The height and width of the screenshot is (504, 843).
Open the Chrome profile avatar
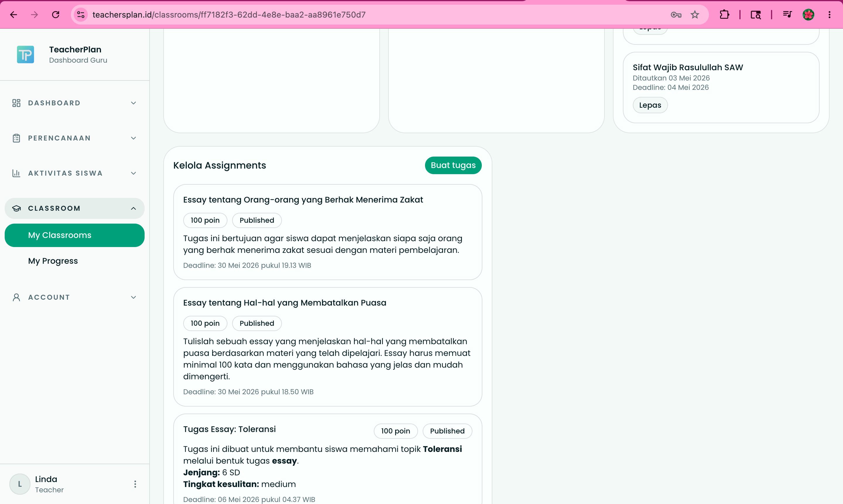pos(808,15)
